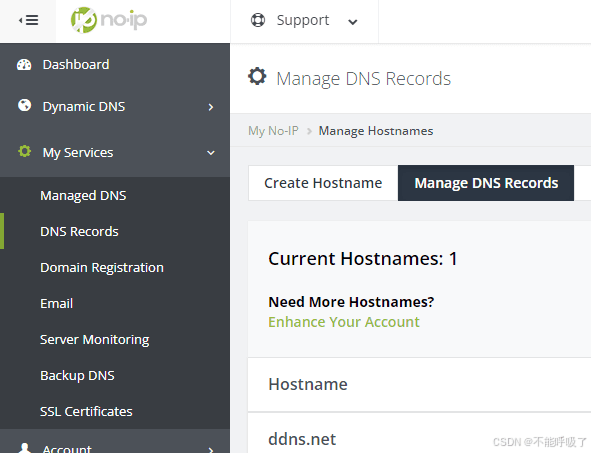591x453 pixels.
Task: Select the Manage DNS Records tab
Action: point(486,183)
